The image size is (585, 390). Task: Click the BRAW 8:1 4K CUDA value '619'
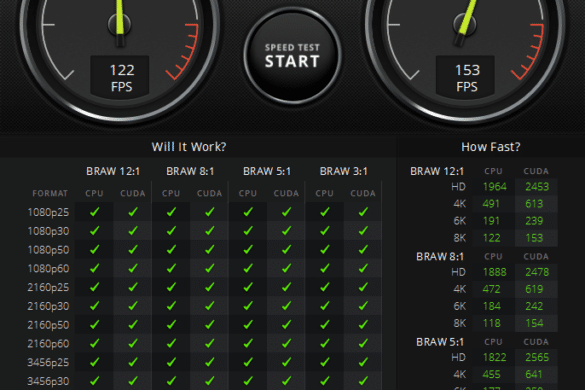coord(534,289)
